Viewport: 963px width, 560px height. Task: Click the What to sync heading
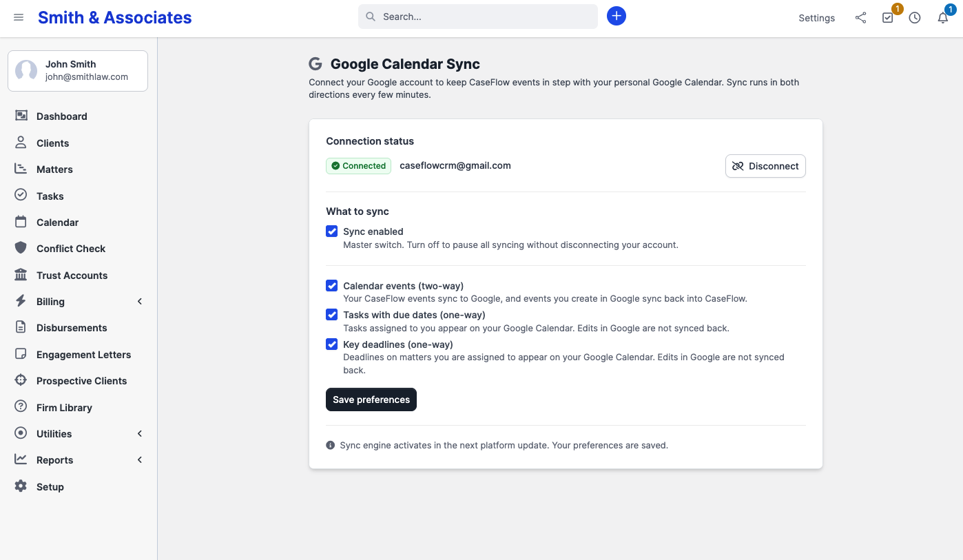[x=358, y=211]
